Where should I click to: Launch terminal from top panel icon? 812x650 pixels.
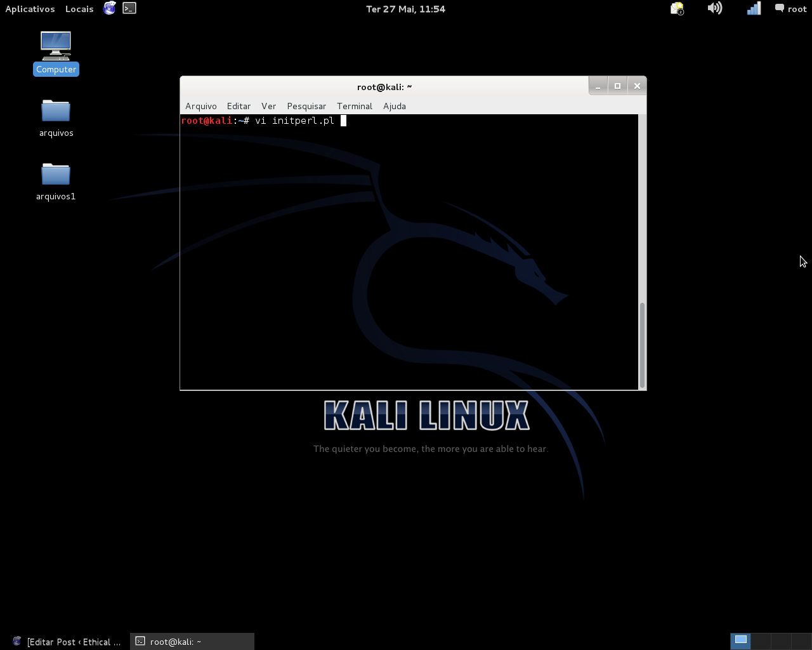(x=129, y=8)
